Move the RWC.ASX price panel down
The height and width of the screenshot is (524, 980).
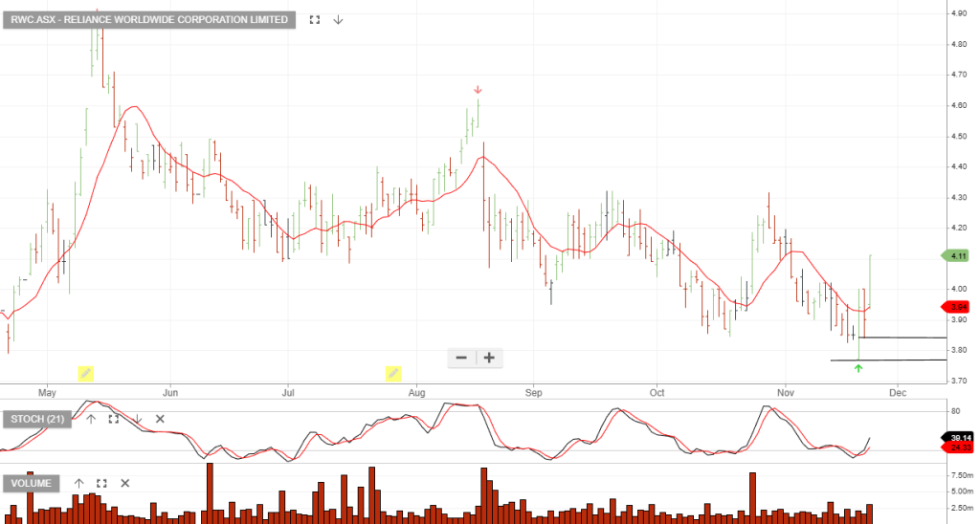338,19
